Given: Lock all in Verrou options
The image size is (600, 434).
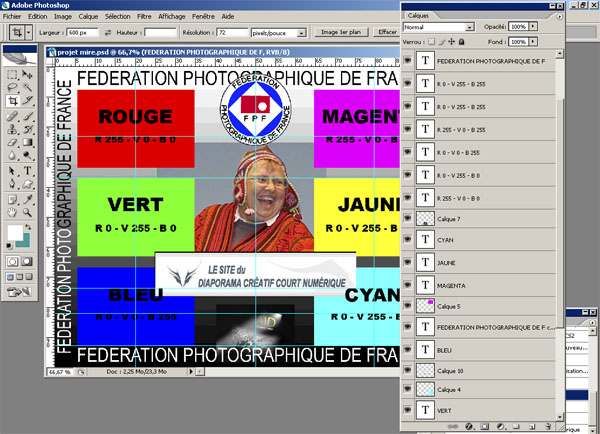Looking at the screenshot, I should [461, 42].
